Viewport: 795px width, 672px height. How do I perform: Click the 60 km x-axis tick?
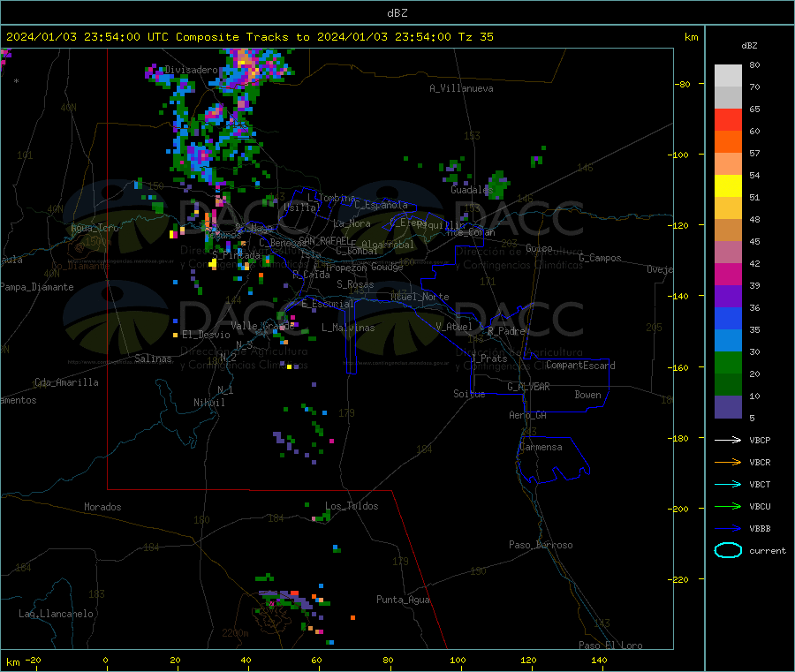point(316,660)
